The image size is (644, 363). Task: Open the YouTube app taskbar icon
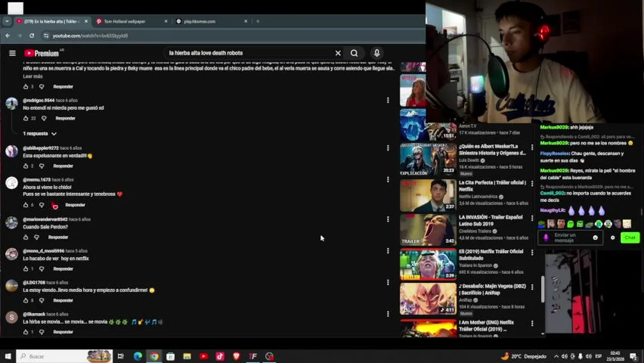[204, 356]
